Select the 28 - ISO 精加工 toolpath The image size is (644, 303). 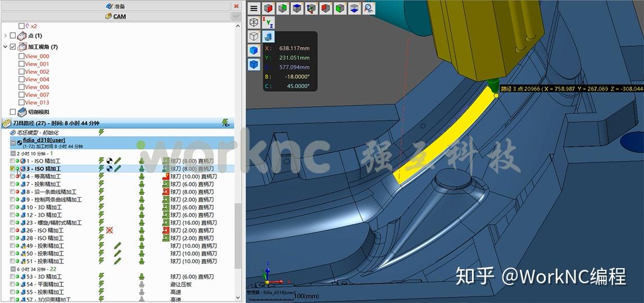(45, 238)
